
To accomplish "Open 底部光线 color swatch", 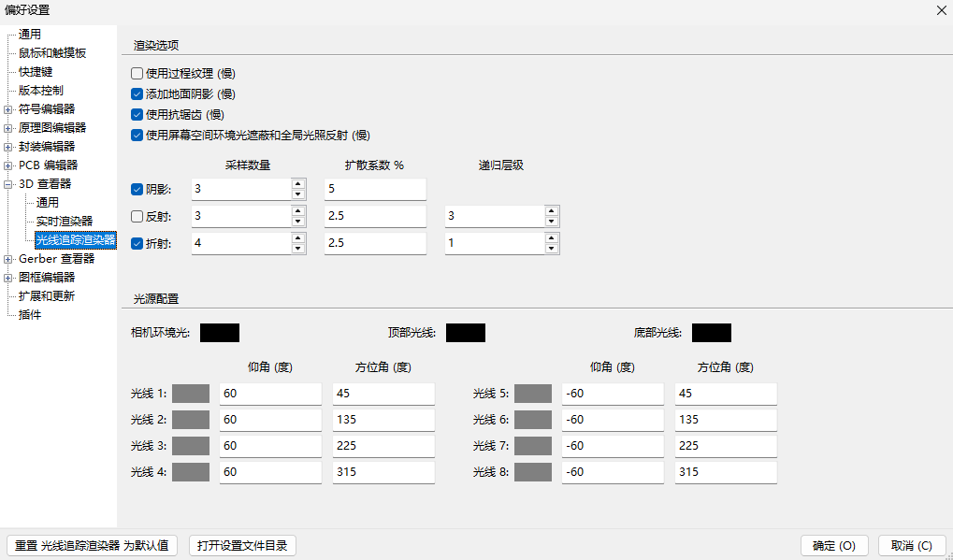I will coord(711,333).
